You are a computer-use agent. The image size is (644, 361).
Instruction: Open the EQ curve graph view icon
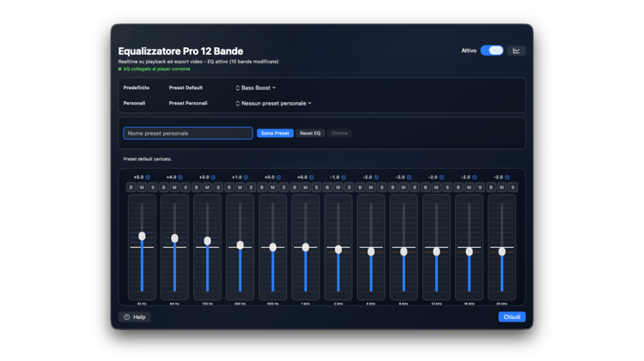click(x=516, y=51)
